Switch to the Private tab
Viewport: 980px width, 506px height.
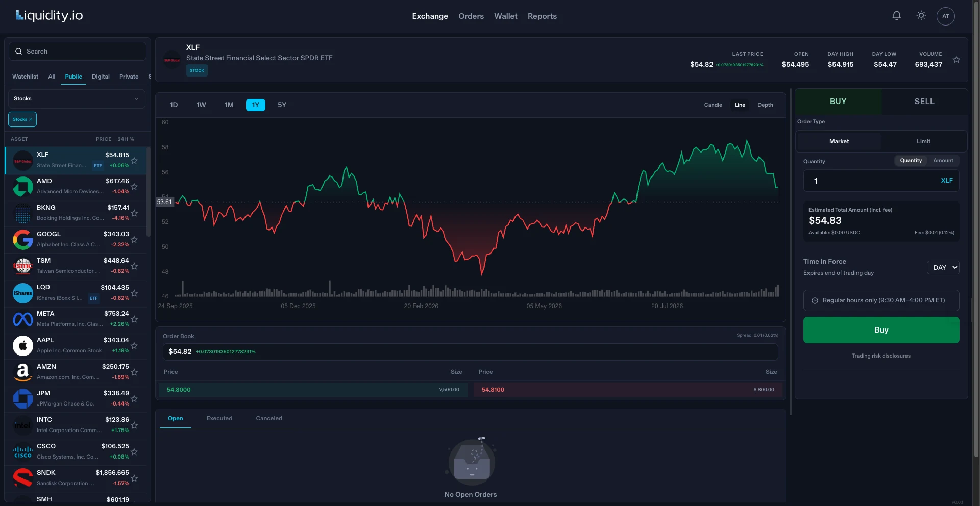[x=129, y=77]
